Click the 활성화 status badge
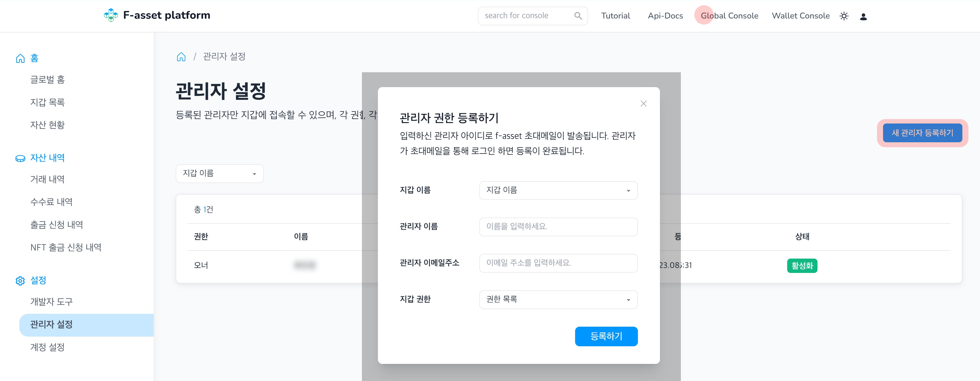This screenshot has height=381, width=980. pos(802,266)
